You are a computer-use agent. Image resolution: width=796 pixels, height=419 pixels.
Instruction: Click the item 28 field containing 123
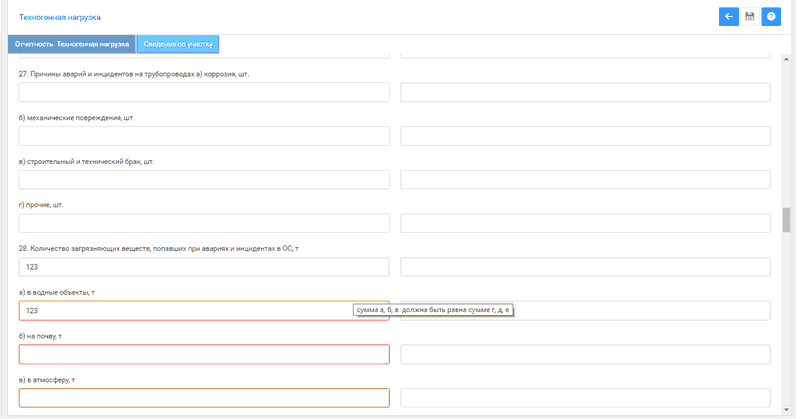(204, 267)
